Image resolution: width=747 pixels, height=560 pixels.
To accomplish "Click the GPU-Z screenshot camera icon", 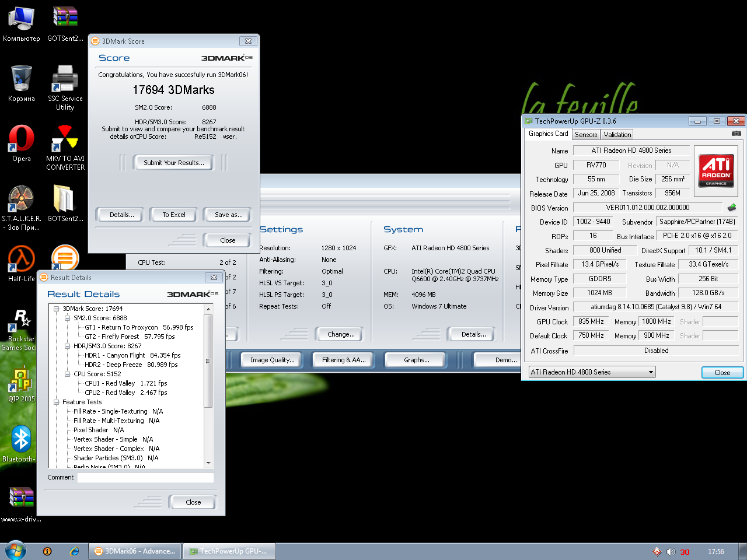I will [736, 134].
